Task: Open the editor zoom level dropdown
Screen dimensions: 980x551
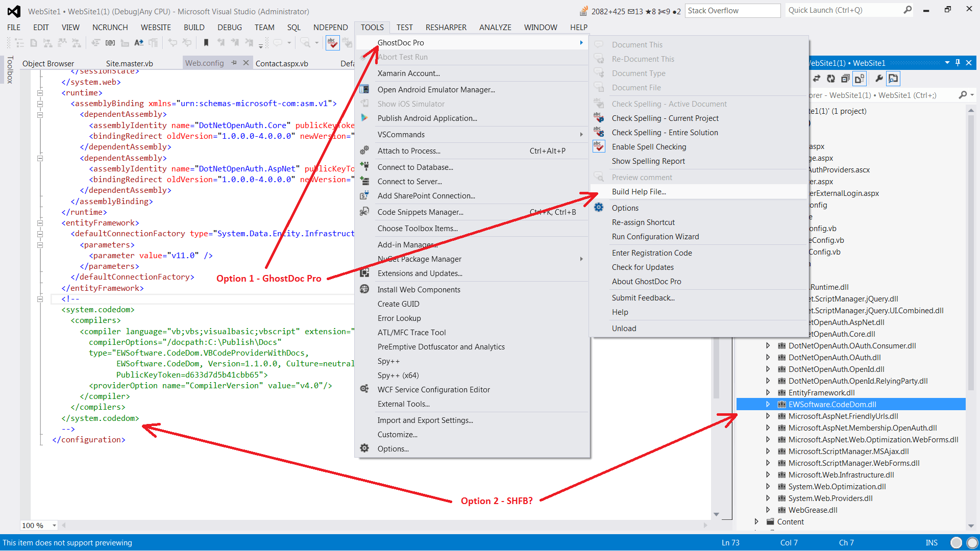Action: [x=54, y=525]
